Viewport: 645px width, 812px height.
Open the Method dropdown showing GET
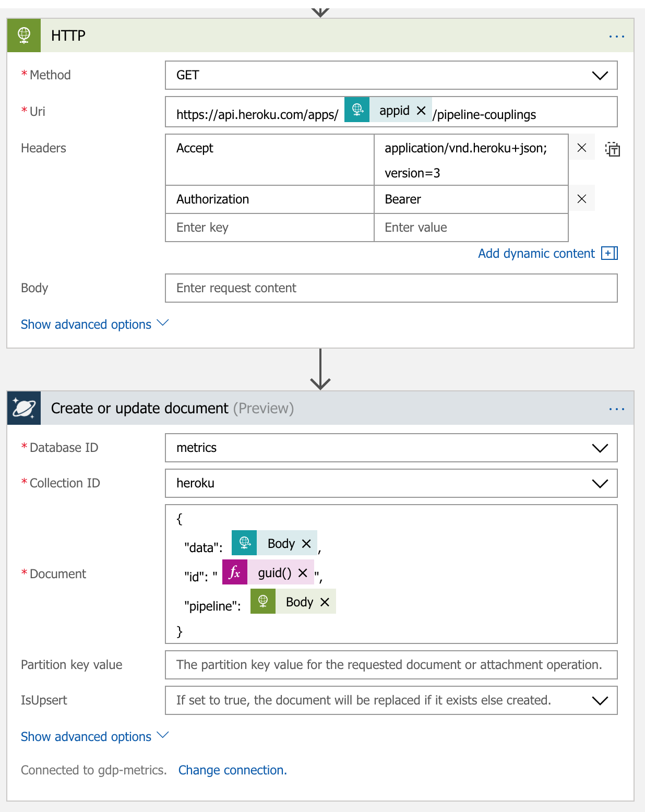391,75
